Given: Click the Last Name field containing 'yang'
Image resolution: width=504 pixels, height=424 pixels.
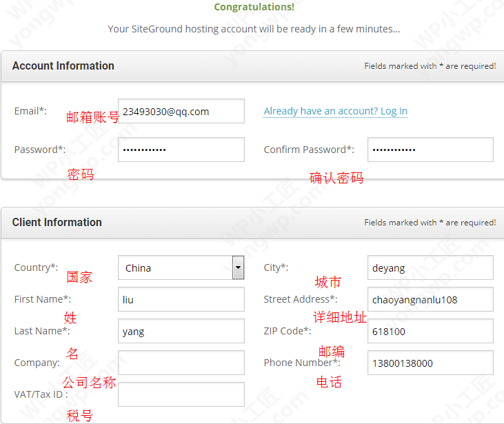Looking at the screenshot, I should (181, 331).
